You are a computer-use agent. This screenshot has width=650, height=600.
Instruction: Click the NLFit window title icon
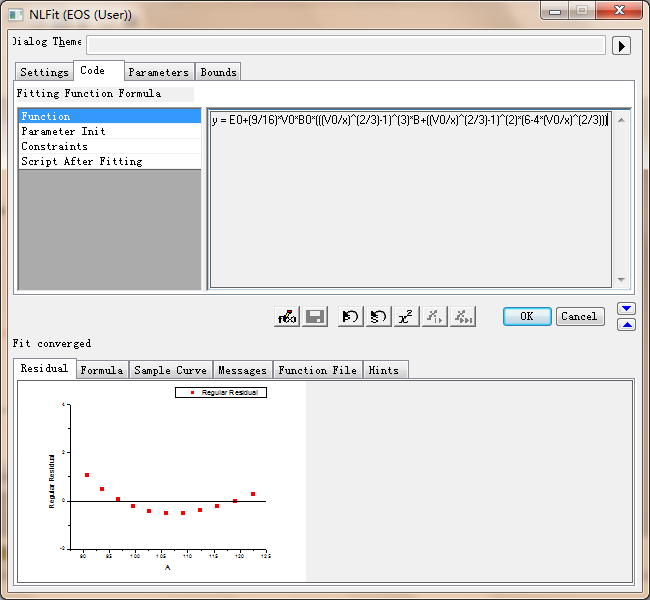point(16,15)
